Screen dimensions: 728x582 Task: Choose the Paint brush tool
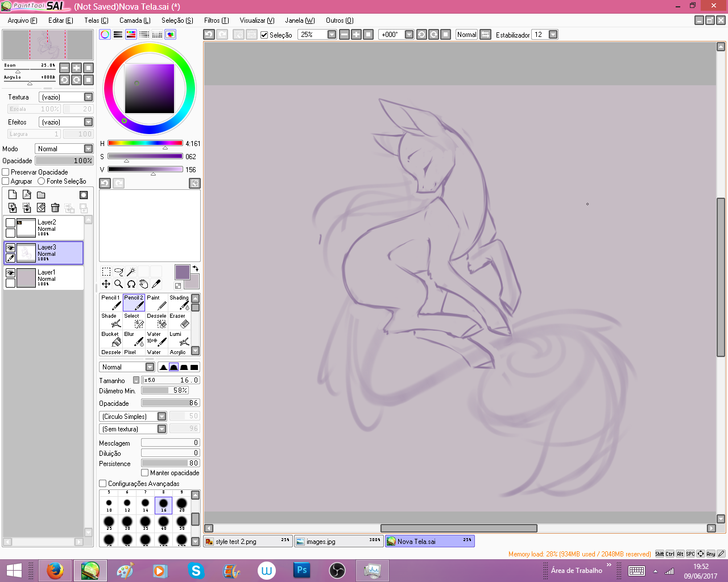[157, 302]
